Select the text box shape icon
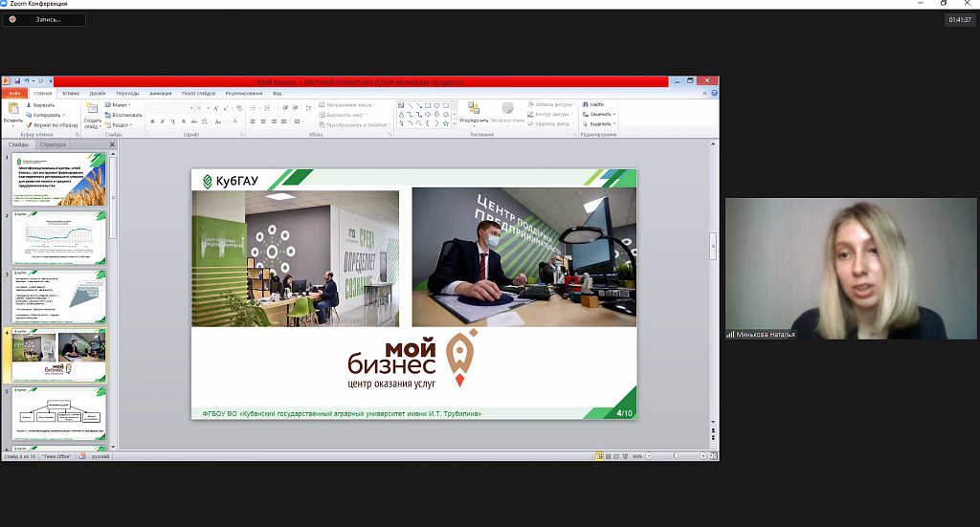980x527 pixels. [401, 105]
